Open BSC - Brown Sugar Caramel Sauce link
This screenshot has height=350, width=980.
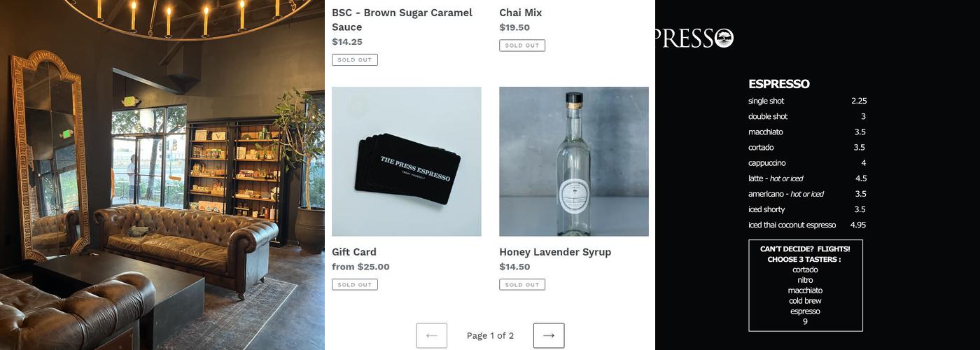[x=402, y=20]
